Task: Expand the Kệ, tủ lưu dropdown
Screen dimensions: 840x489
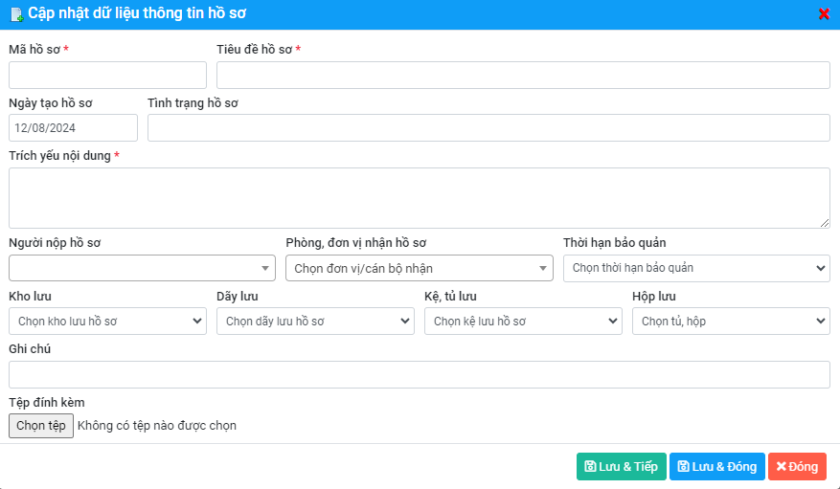Action: [523, 321]
